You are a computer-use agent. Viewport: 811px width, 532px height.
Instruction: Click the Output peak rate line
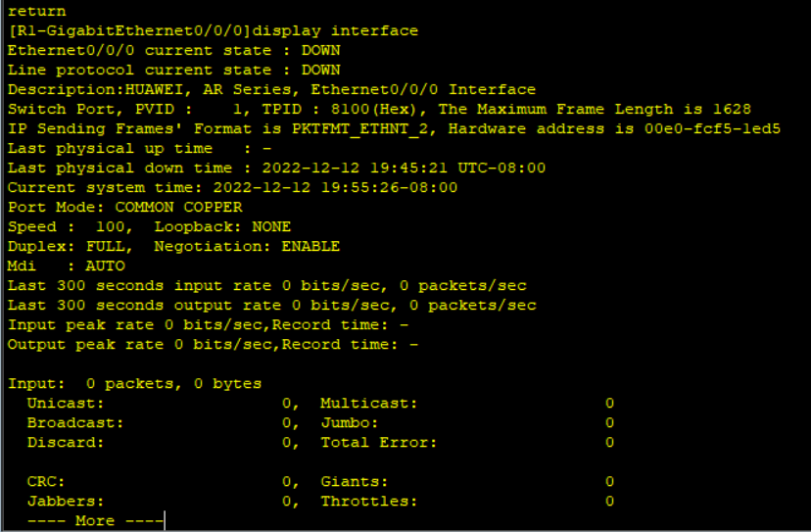tap(213, 345)
